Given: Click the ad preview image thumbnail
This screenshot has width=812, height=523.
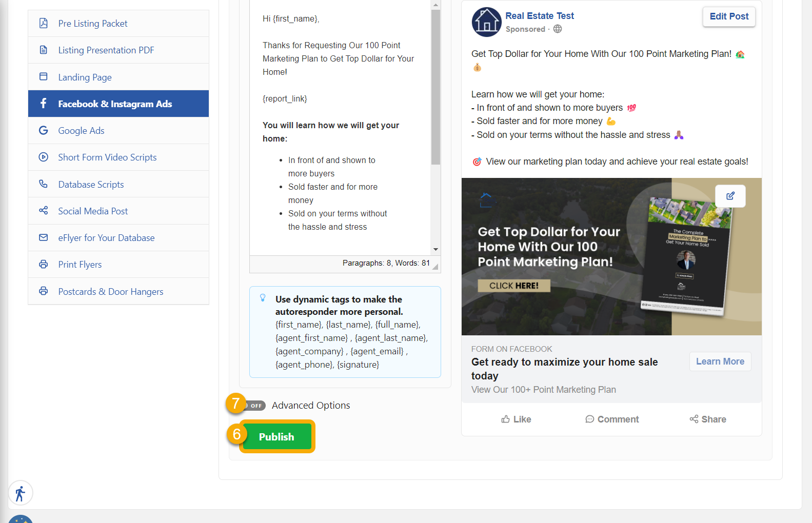Looking at the screenshot, I should point(611,256).
